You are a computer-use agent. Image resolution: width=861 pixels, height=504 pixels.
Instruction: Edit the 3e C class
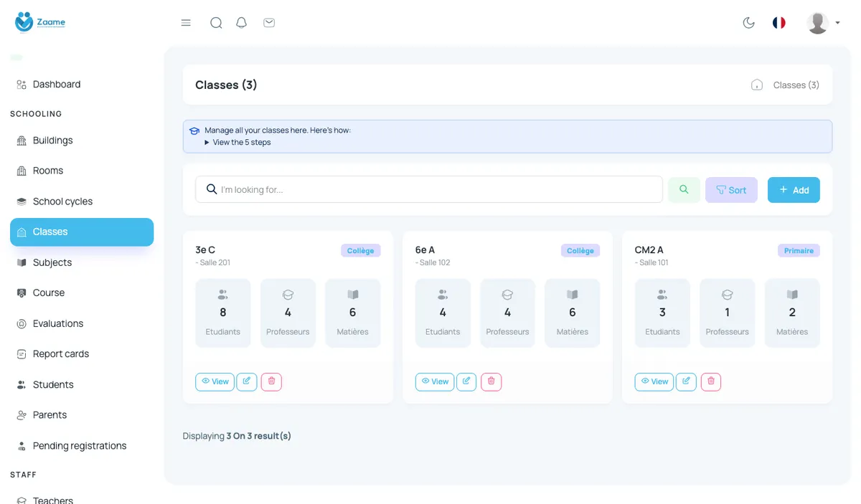coord(247,381)
